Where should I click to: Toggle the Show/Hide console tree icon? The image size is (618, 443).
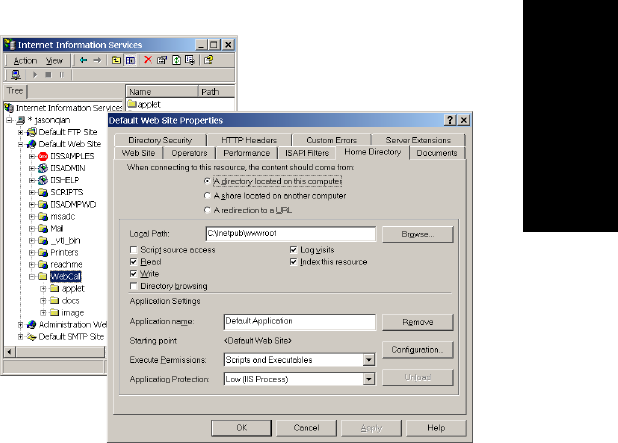130,60
